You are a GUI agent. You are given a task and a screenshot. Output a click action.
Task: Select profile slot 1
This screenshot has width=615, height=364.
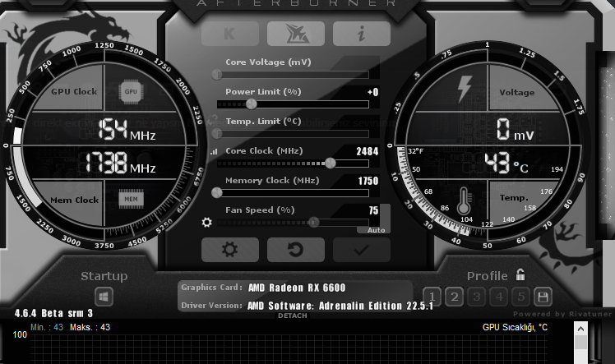tap(432, 297)
